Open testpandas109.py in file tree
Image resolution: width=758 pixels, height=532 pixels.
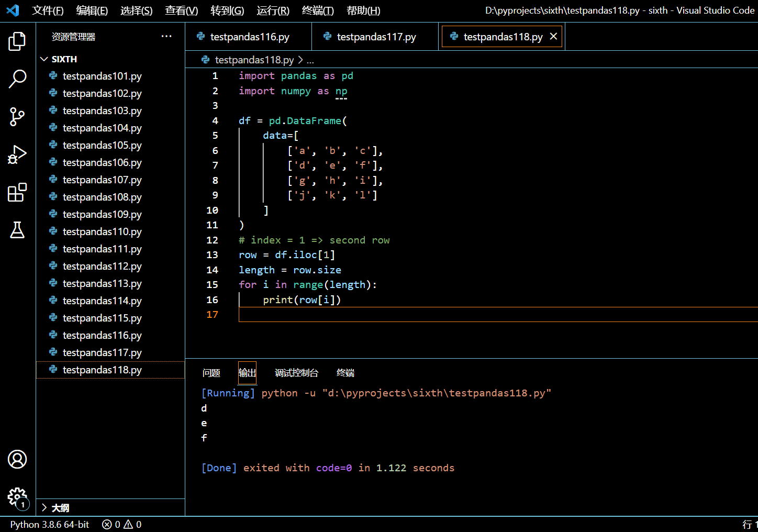tap(110, 214)
